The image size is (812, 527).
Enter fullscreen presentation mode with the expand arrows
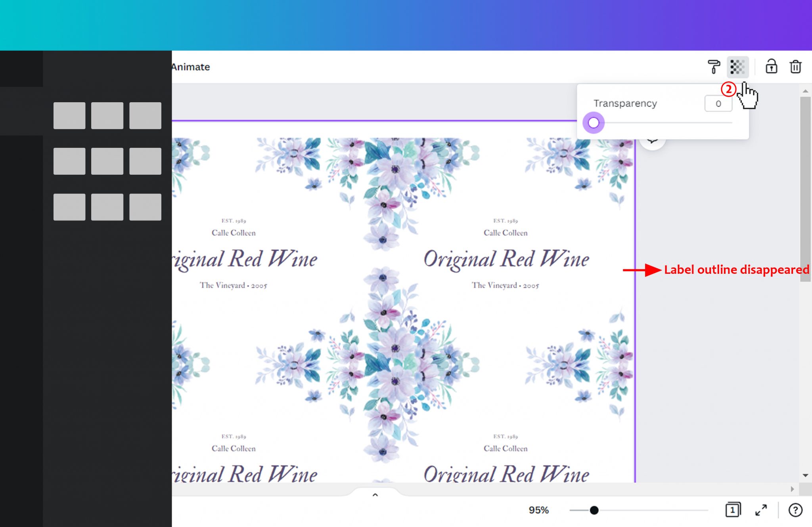761,510
